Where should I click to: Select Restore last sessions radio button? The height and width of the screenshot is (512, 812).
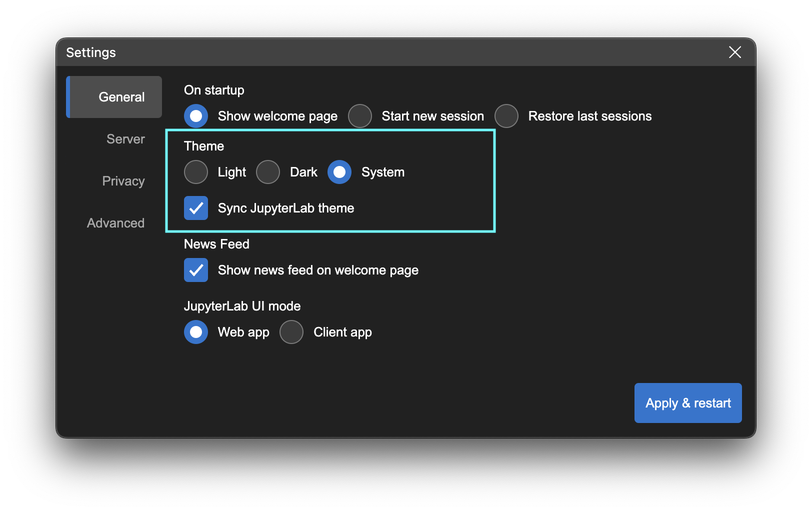coord(506,116)
